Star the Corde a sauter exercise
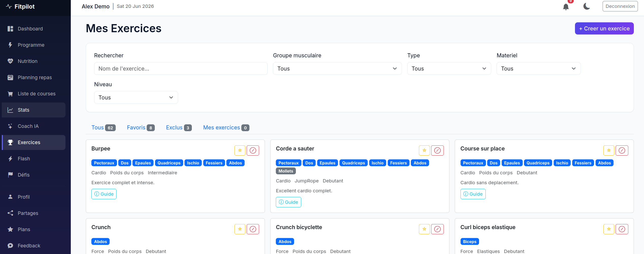Screen dimensions: 644x254 click(x=424, y=150)
